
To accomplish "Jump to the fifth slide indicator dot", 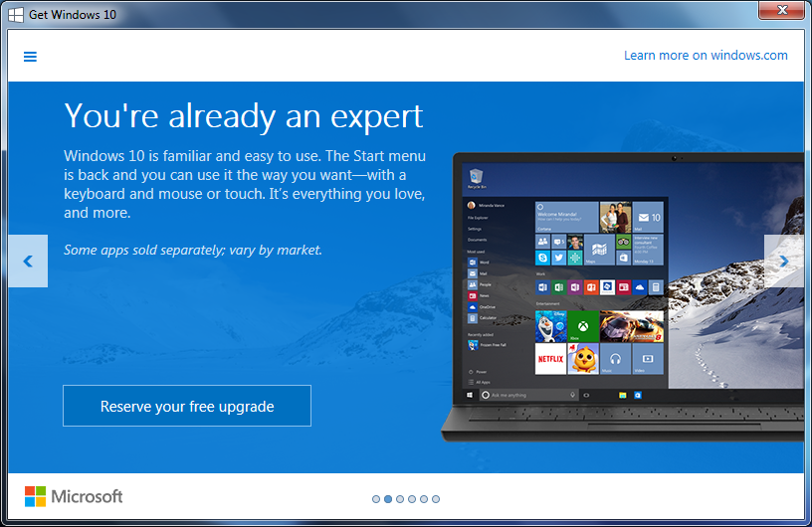I will (424, 499).
